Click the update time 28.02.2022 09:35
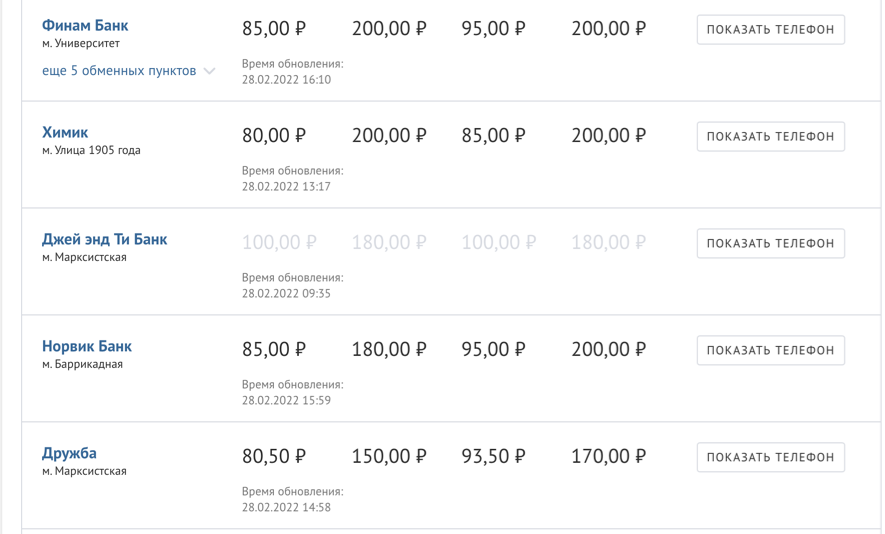This screenshot has width=885, height=534. click(x=286, y=294)
